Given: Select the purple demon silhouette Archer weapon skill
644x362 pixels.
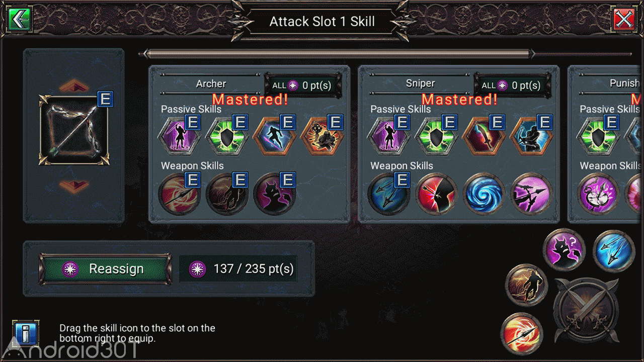Looking at the screenshot, I should point(274,195).
